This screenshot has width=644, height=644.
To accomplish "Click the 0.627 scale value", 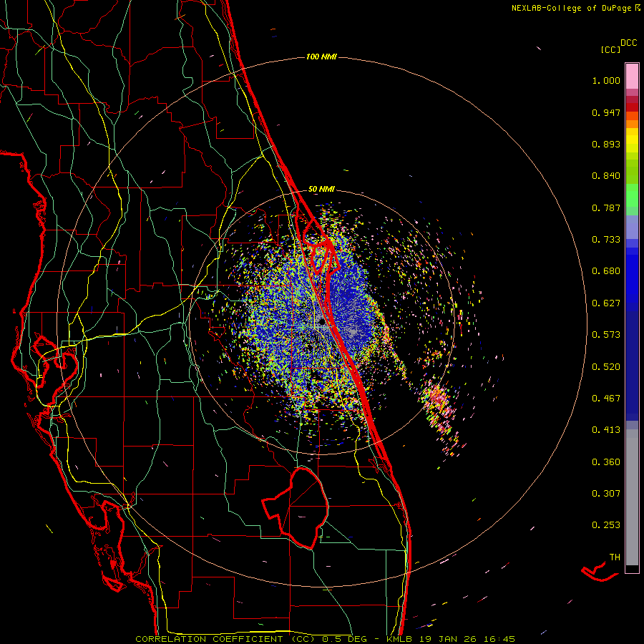I will pyautogui.click(x=606, y=303).
